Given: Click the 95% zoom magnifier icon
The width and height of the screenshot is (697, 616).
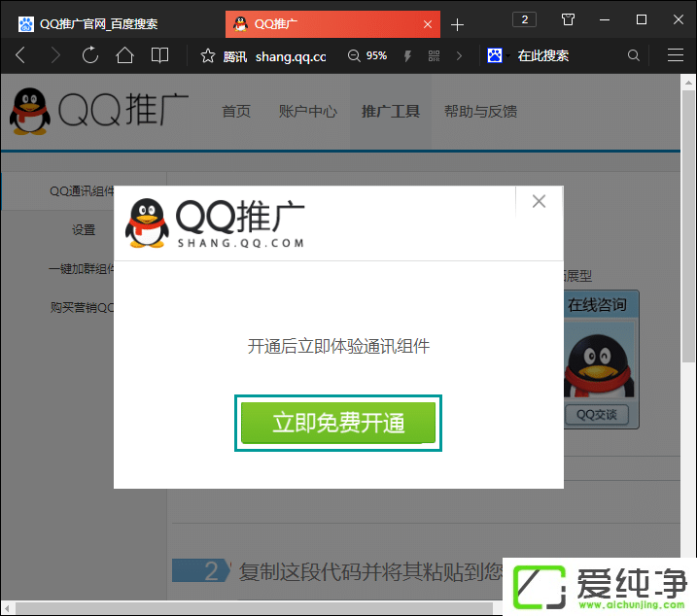Looking at the screenshot, I should (x=354, y=56).
